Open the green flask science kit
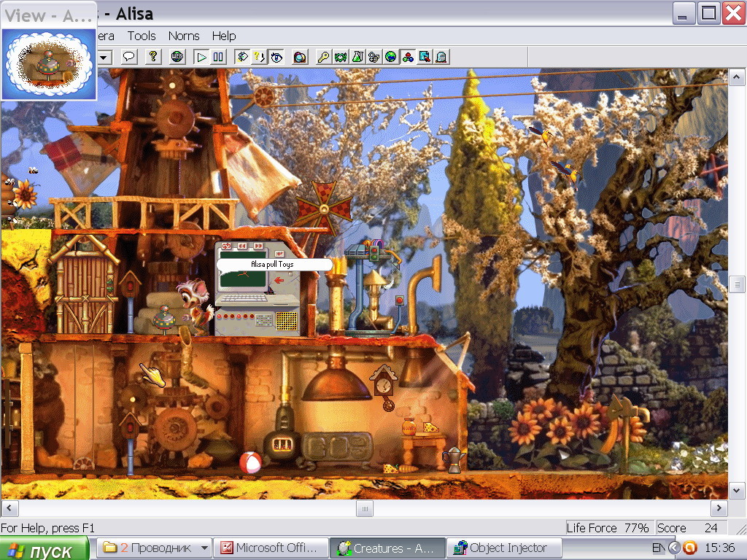Viewport: 747px width, 560px height. click(x=357, y=57)
